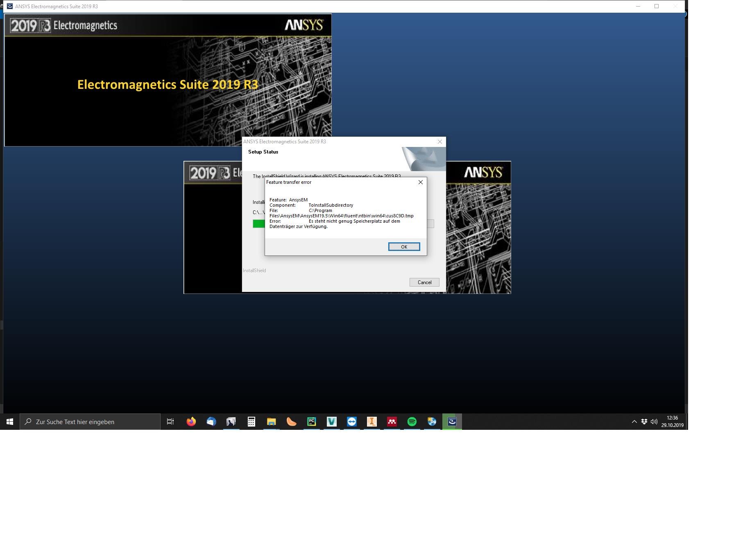
Task: Click 'Electromagnetics Suite 2019 R3' splash title
Action: (168, 84)
